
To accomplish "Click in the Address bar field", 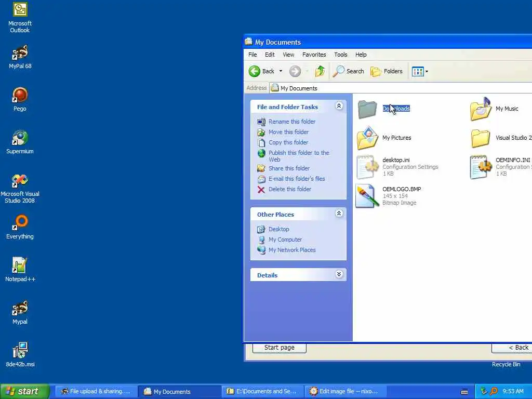I will point(401,88).
